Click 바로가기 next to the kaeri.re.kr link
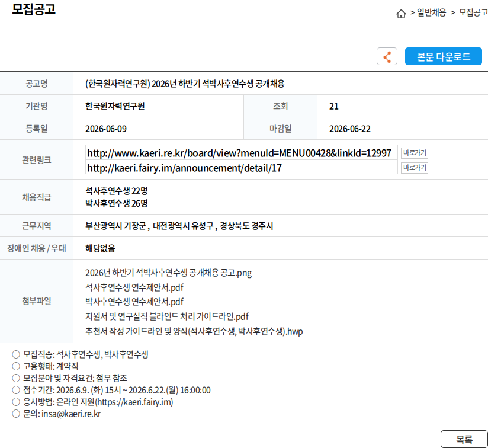Image resolution: width=488 pixels, height=448 pixels. (415, 152)
